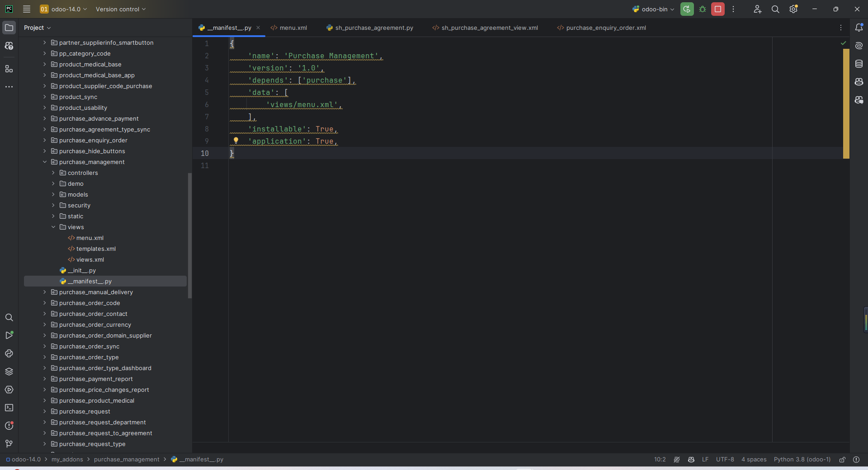Switch to sh_purchase_agreement.py tab
Viewport: 868px width, 470px height.
[370, 28]
